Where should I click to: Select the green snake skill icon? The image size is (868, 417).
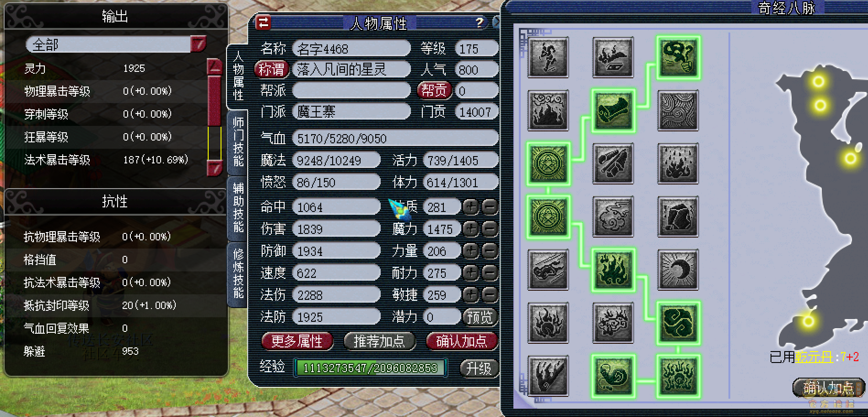[x=613, y=376]
